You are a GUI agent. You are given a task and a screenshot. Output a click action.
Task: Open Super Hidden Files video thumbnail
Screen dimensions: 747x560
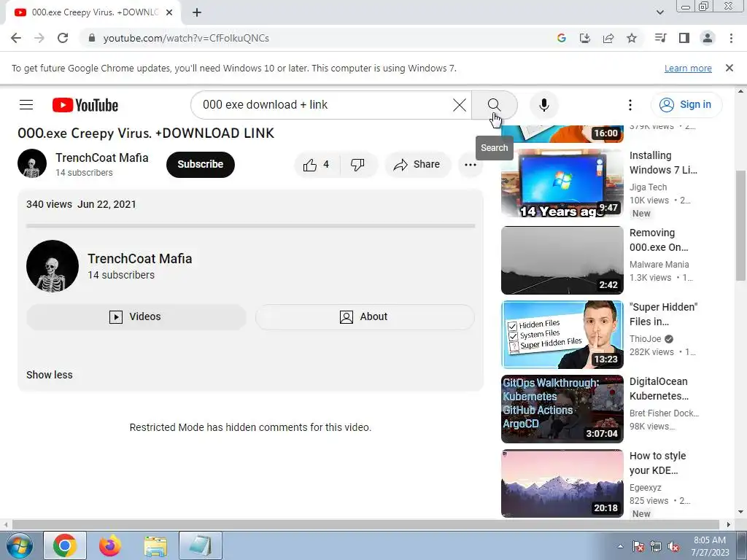(562, 335)
